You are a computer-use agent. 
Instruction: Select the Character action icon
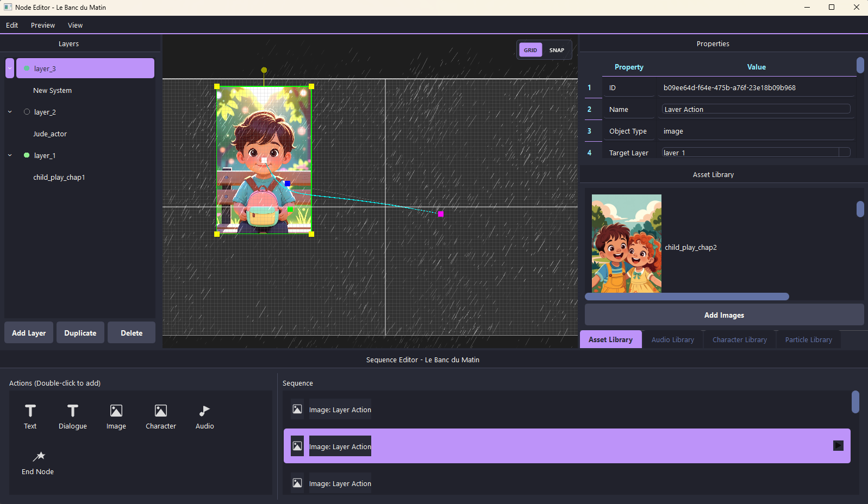(x=161, y=411)
